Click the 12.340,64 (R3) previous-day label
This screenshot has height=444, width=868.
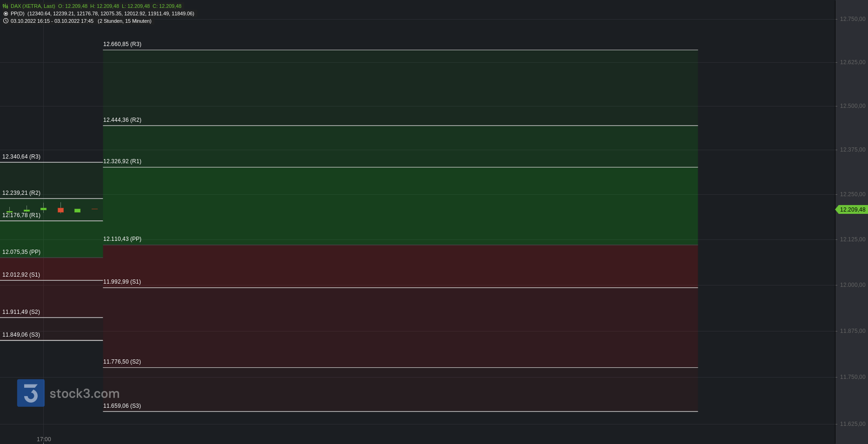point(21,157)
